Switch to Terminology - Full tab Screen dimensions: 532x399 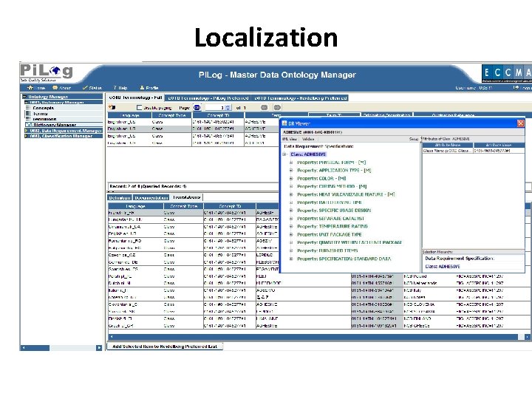point(135,98)
